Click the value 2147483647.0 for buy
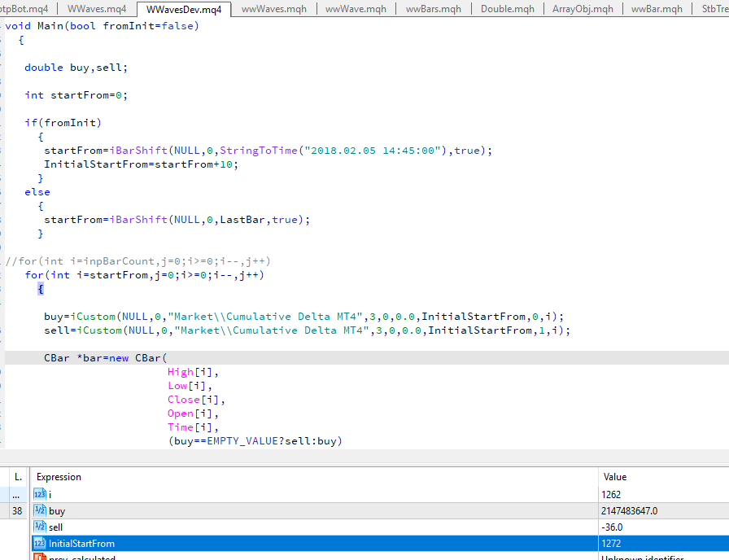 tap(629, 510)
